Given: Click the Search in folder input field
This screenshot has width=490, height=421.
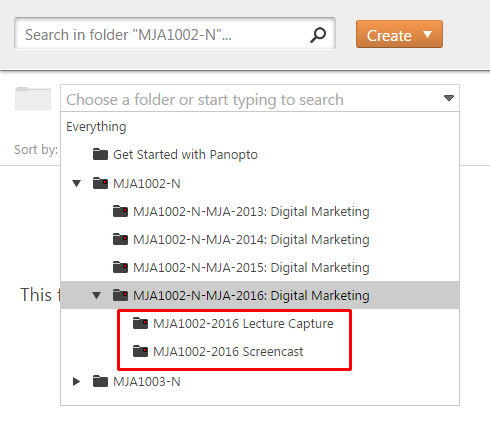Looking at the screenshot, I should [x=163, y=34].
